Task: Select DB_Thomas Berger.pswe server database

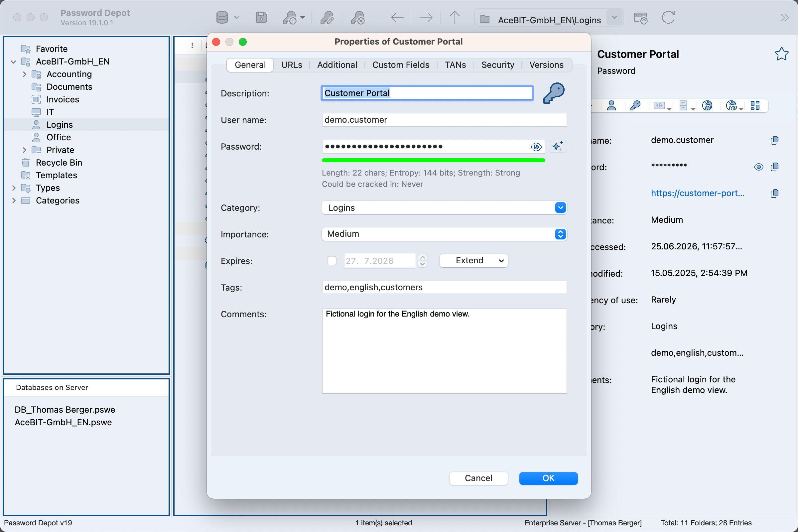Action: 65,410
